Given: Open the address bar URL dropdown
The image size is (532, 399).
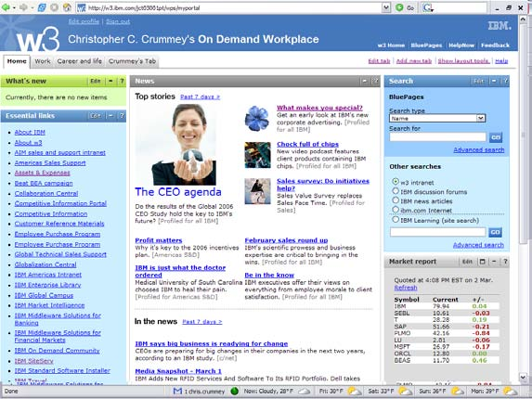Looking at the screenshot, I should pos(386,7).
